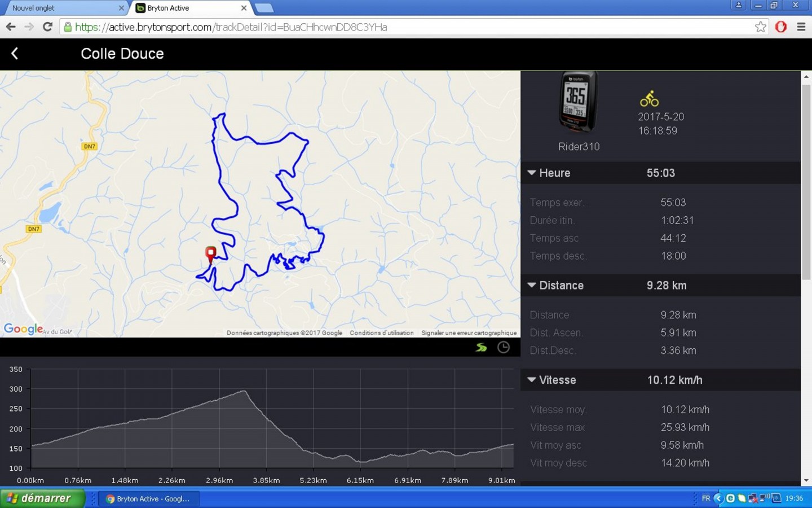Click the browser back button
Viewport: 812px width, 508px height.
[11, 27]
